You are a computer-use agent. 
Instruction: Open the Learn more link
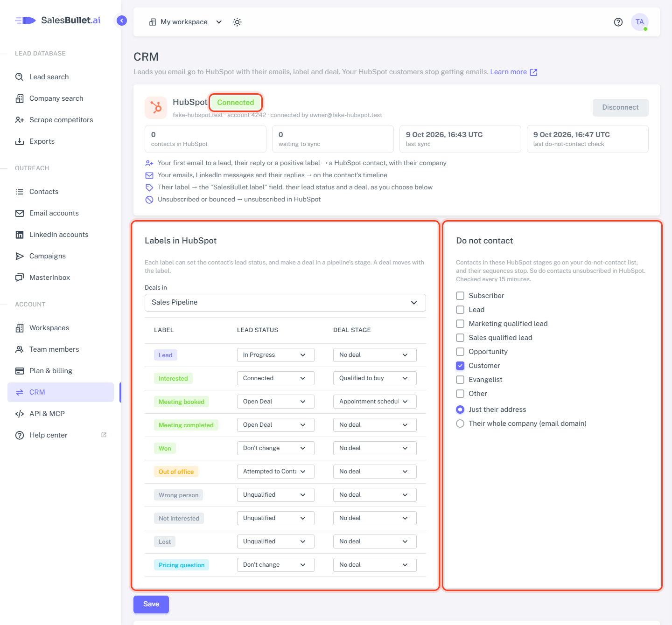pos(513,72)
